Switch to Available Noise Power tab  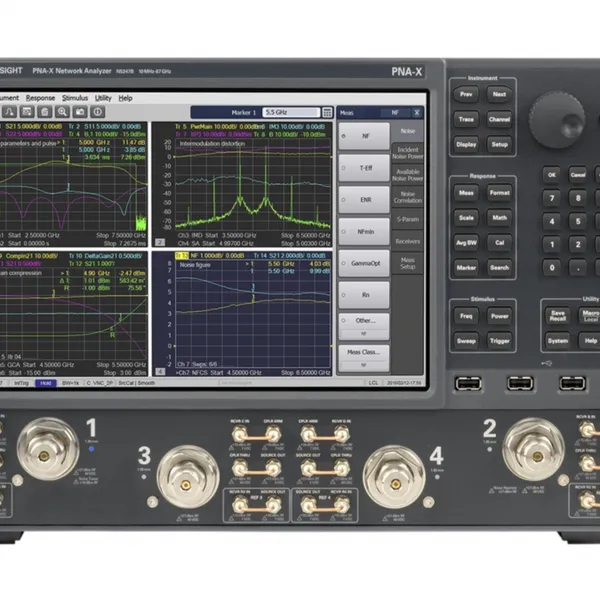click(408, 175)
